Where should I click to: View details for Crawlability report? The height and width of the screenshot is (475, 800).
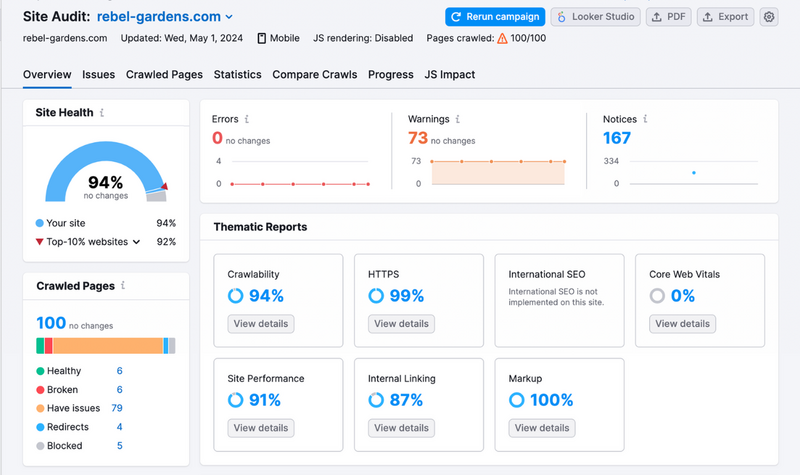pos(260,324)
